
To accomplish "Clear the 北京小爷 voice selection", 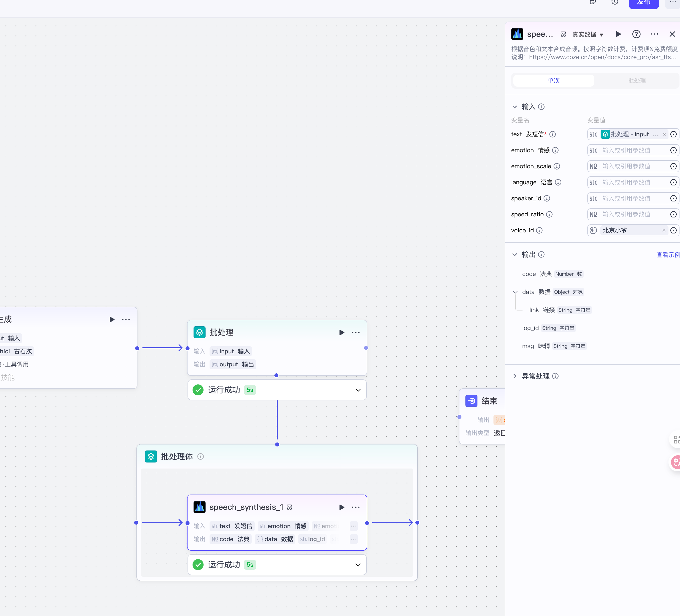I will (x=663, y=230).
